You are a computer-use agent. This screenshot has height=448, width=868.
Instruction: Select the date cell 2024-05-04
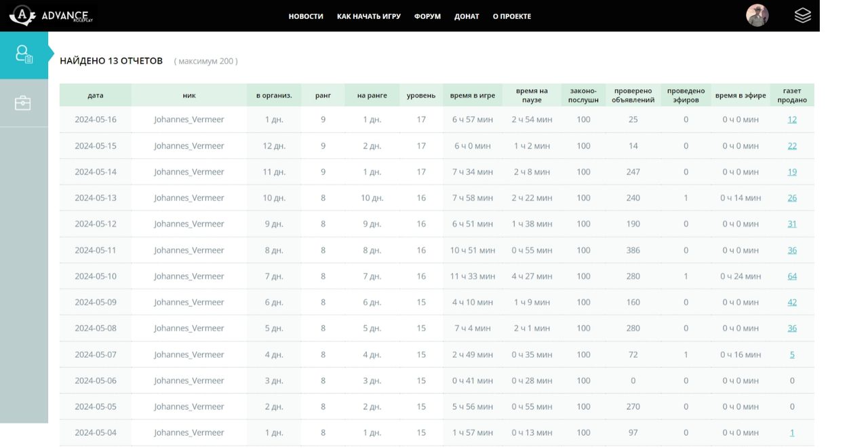[x=96, y=432]
